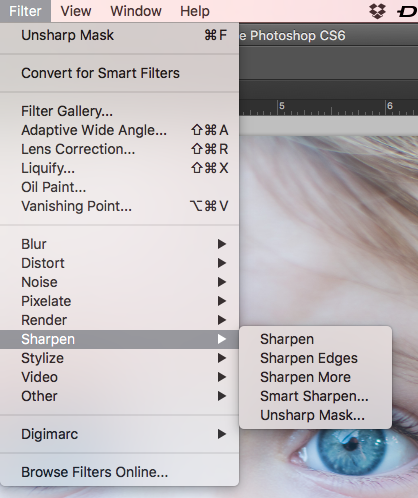Apply Sharpen filter from submenu

(x=315, y=339)
